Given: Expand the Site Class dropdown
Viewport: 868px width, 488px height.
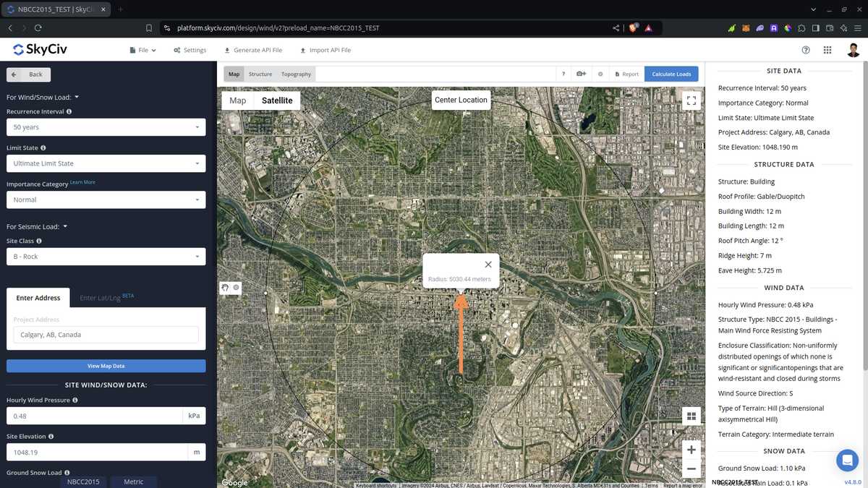Looking at the screenshot, I should click(106, 257).
